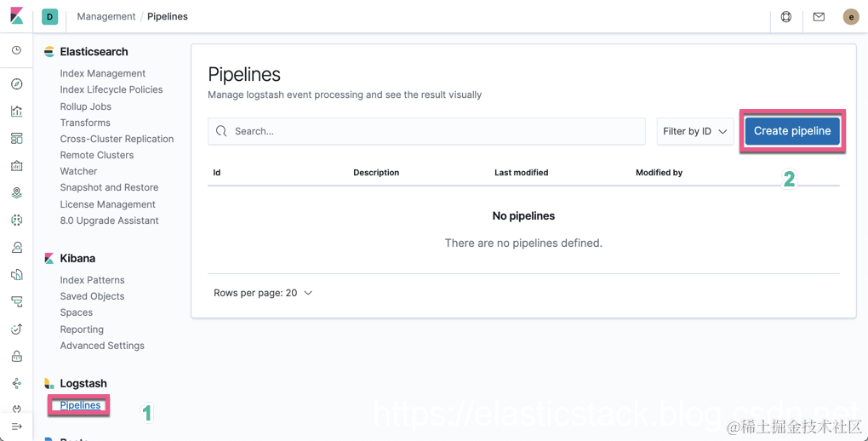Open the Discover compass icon
This screenshot has height=441, width=868.
click(16, 84)
